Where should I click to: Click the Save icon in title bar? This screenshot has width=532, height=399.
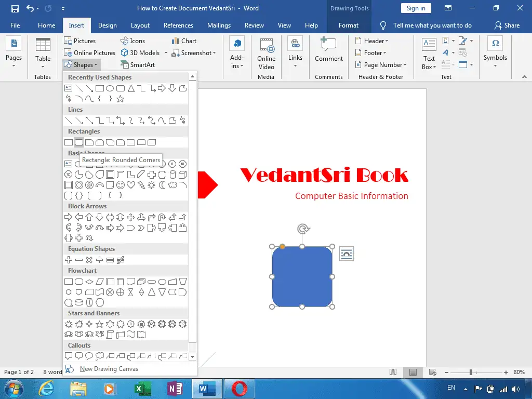[x=15, y=8]
